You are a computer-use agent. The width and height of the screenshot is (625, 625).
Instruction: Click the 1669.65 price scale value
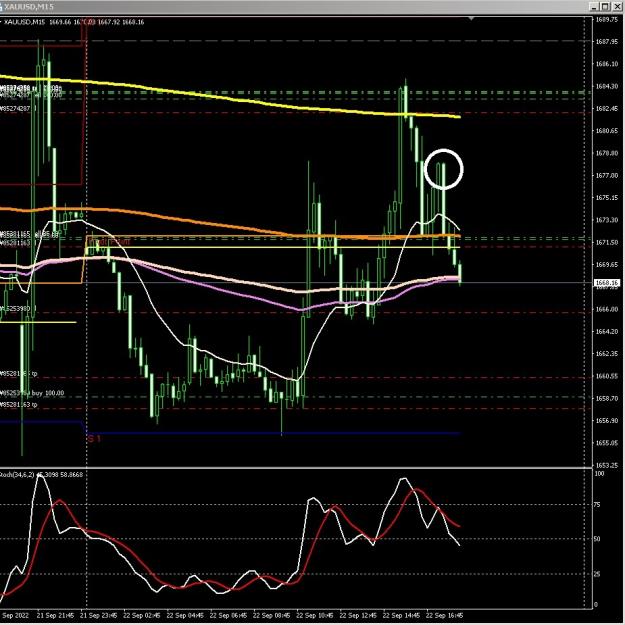pyautogui.click(x=607, y=265)
